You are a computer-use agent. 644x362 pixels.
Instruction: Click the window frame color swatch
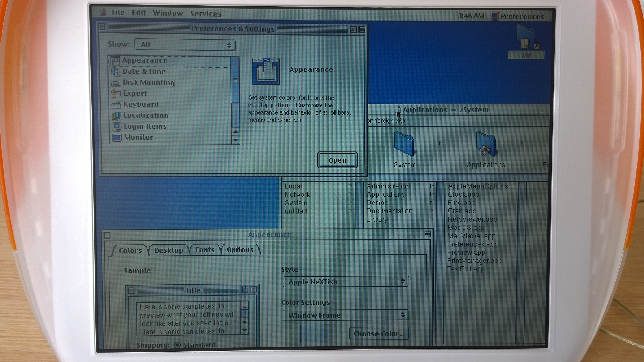[x=314, y=334]
